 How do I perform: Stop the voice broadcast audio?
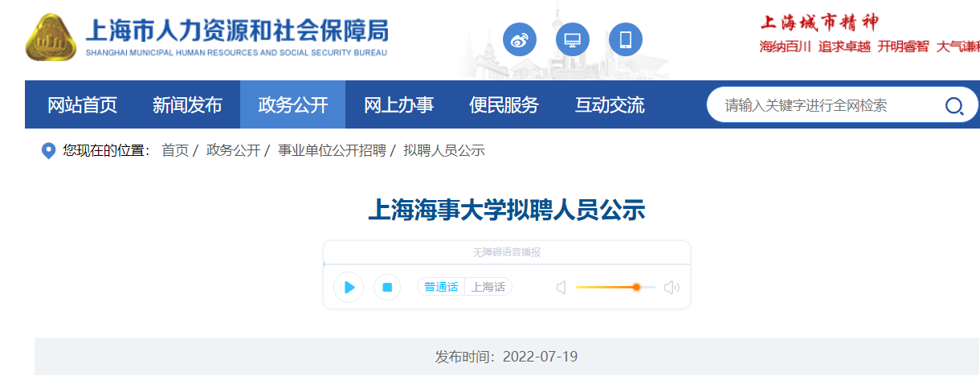click(x=387, y=287)
